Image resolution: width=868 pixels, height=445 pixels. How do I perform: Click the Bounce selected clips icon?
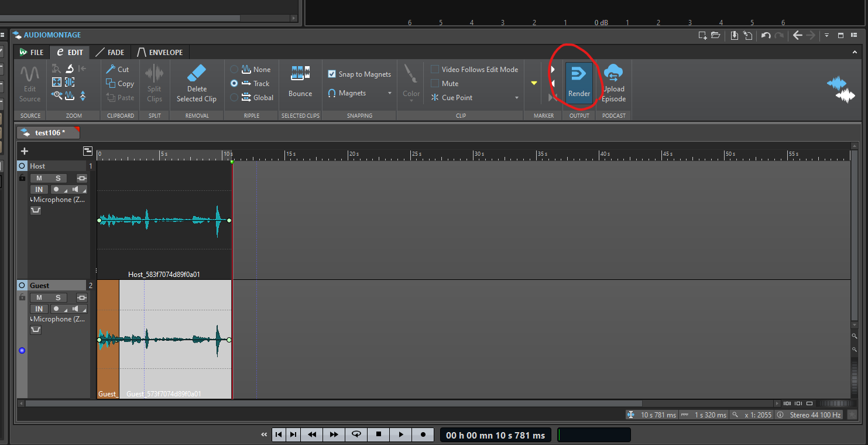click(300, 73)
